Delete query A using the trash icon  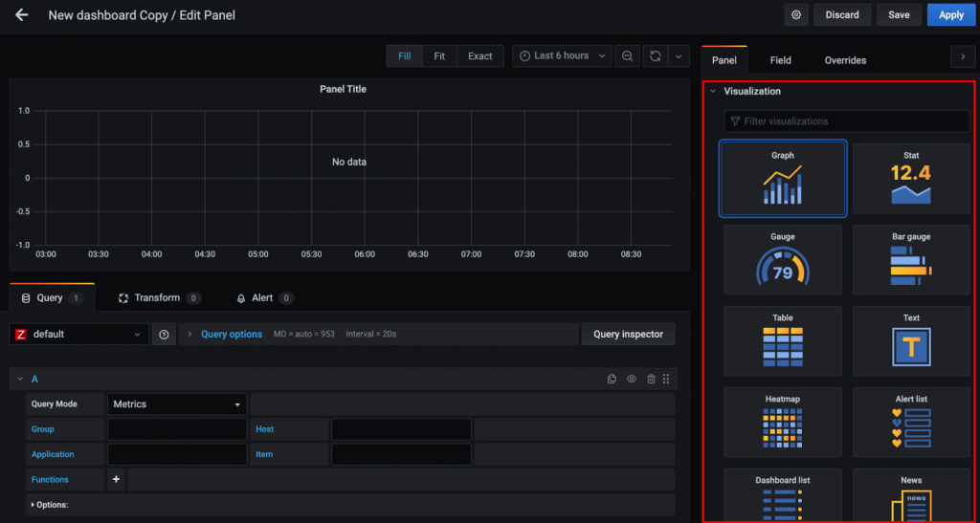[651, 380]
